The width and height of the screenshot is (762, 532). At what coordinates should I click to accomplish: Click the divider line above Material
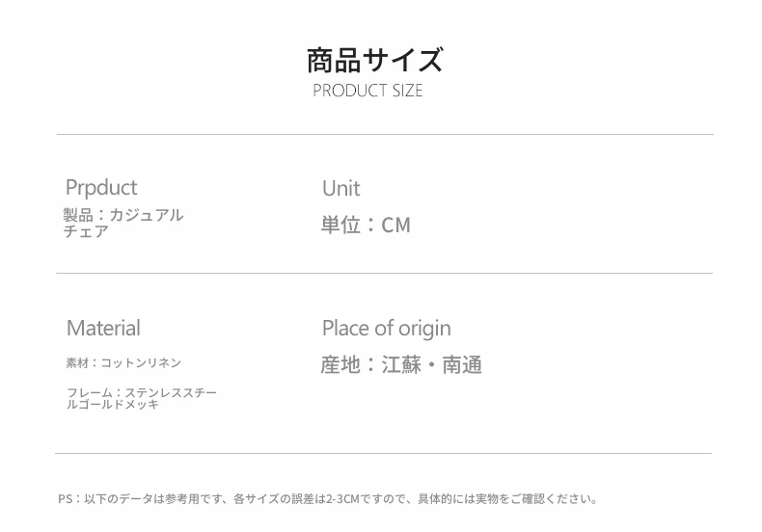[x=384, y=274]
